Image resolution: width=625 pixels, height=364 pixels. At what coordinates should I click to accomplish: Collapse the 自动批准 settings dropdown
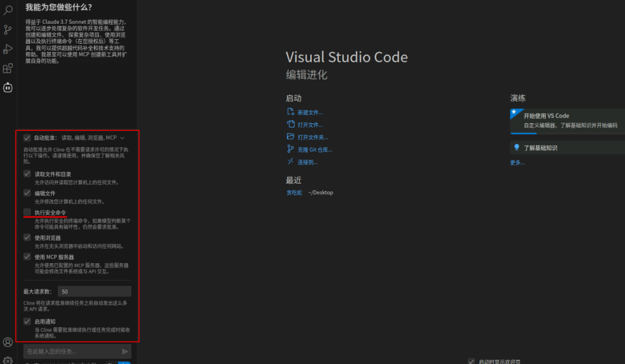point(122,137)
